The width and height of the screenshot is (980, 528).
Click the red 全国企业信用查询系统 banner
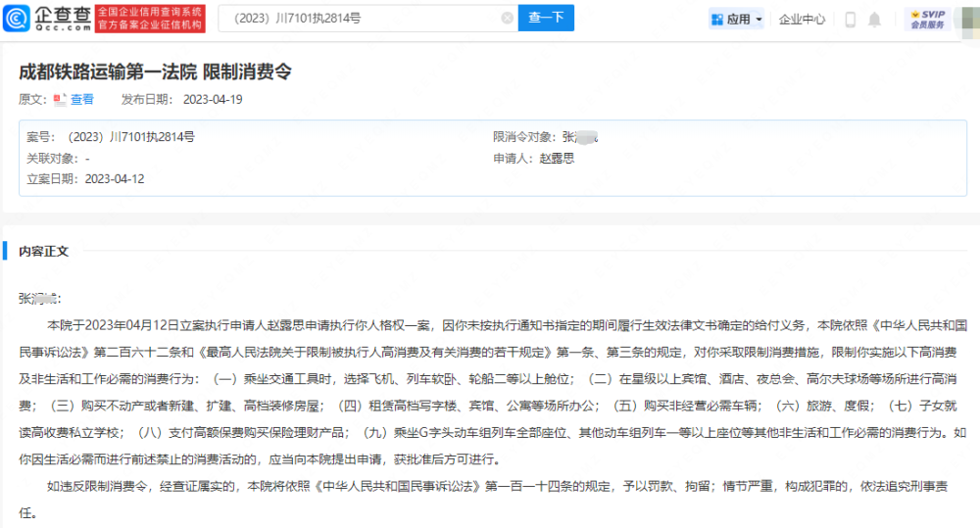click(150, 18)
